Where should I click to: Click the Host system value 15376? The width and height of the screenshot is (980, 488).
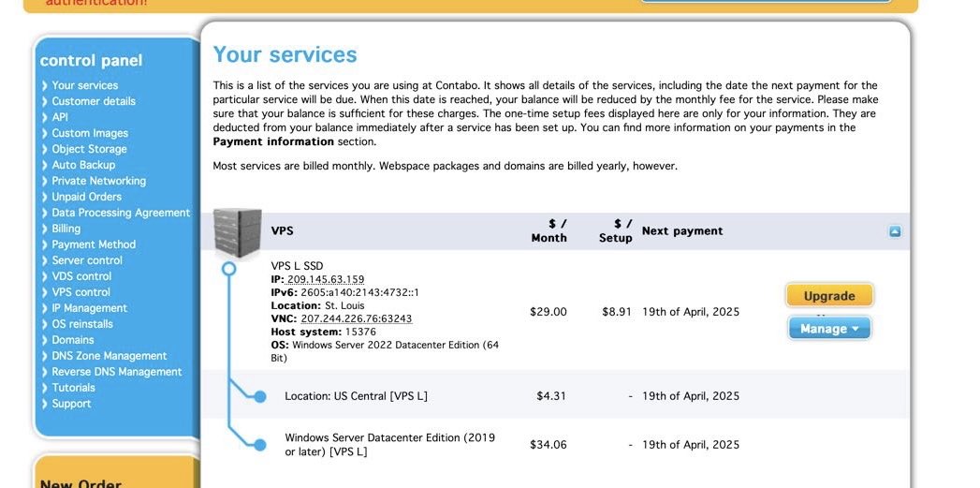coord(360,332)
